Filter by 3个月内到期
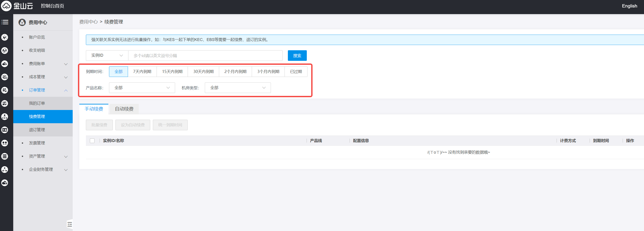This screenshot has width=644, height=231. coord(268,72)
